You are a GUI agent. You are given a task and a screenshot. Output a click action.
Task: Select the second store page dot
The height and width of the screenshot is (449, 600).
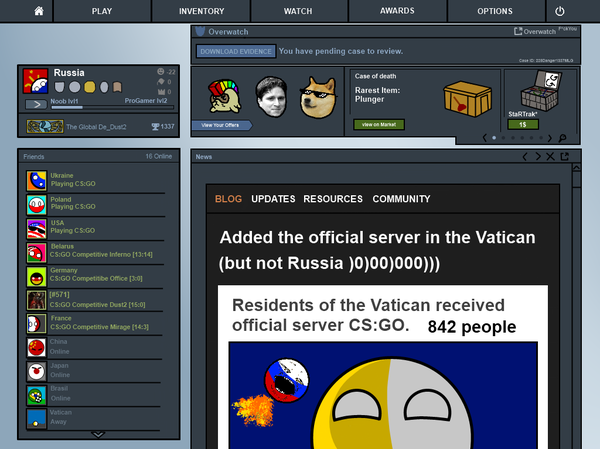pyautogui.click(x=503, y=138)
